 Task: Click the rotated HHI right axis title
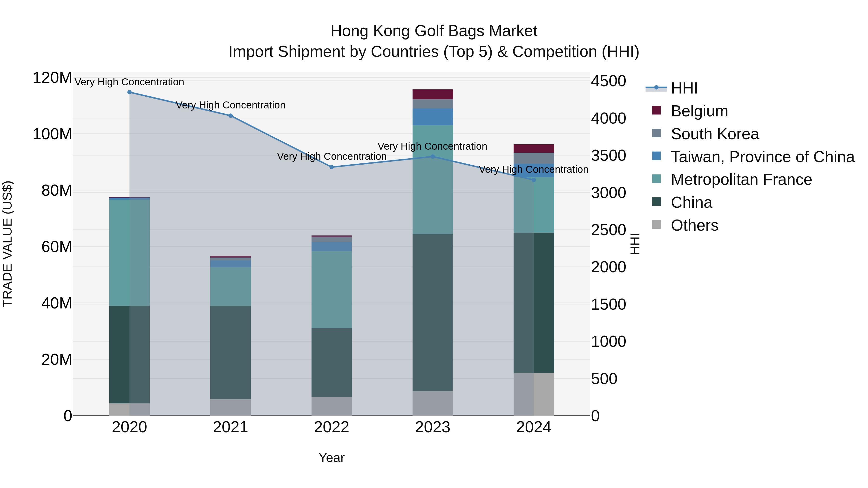(635, 244)
